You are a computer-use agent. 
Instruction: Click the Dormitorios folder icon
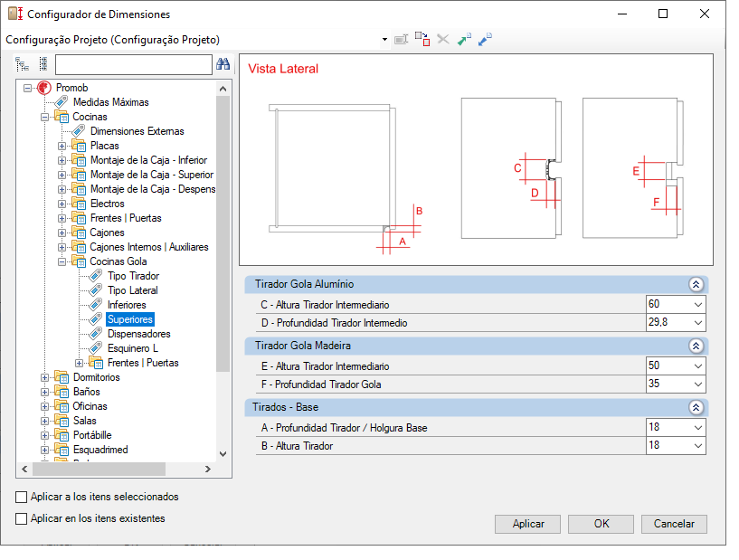[x=62, y=377]
